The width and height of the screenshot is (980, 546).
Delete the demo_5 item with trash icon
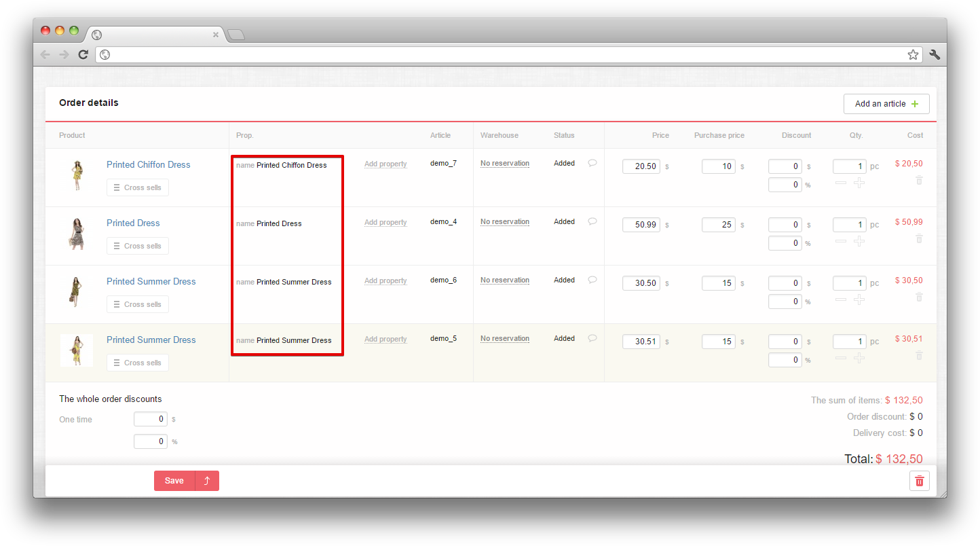tap(919, 355)
